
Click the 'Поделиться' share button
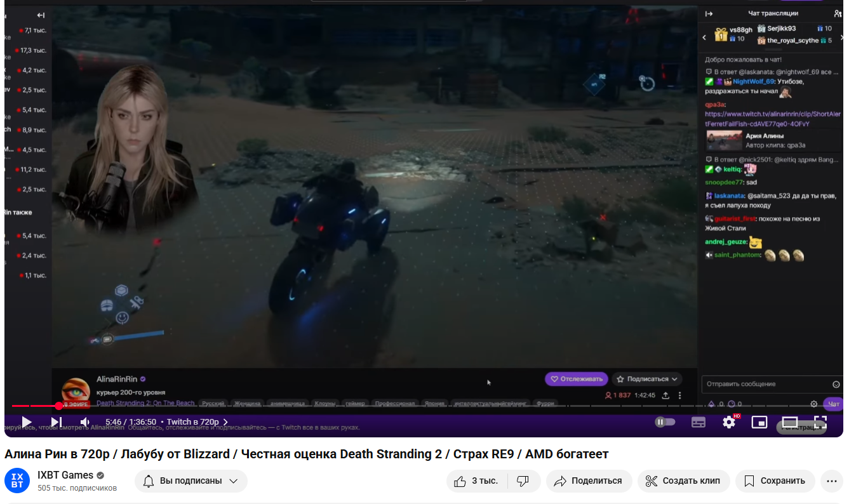pyautogui.click(x=589, y=481)
